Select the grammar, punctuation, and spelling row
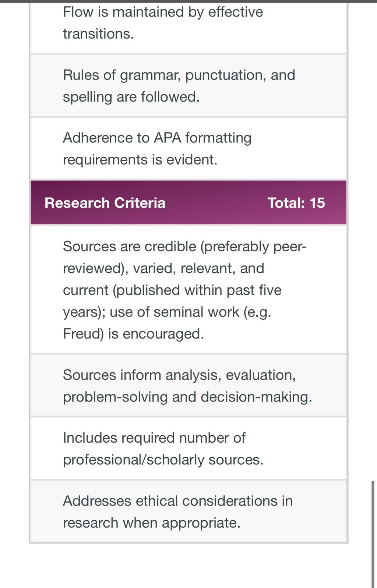Screen dimensions: 377x588 point(188,86)
